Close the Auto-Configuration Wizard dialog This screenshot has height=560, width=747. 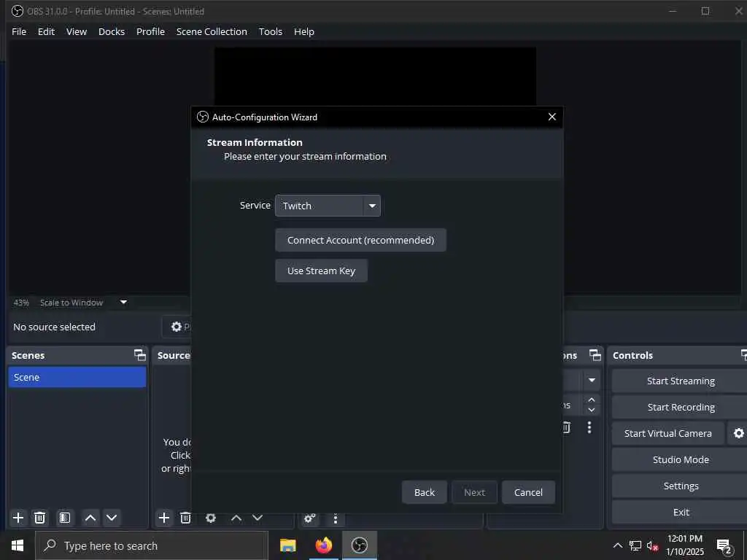pyautogui.click(x=552, y=117)
